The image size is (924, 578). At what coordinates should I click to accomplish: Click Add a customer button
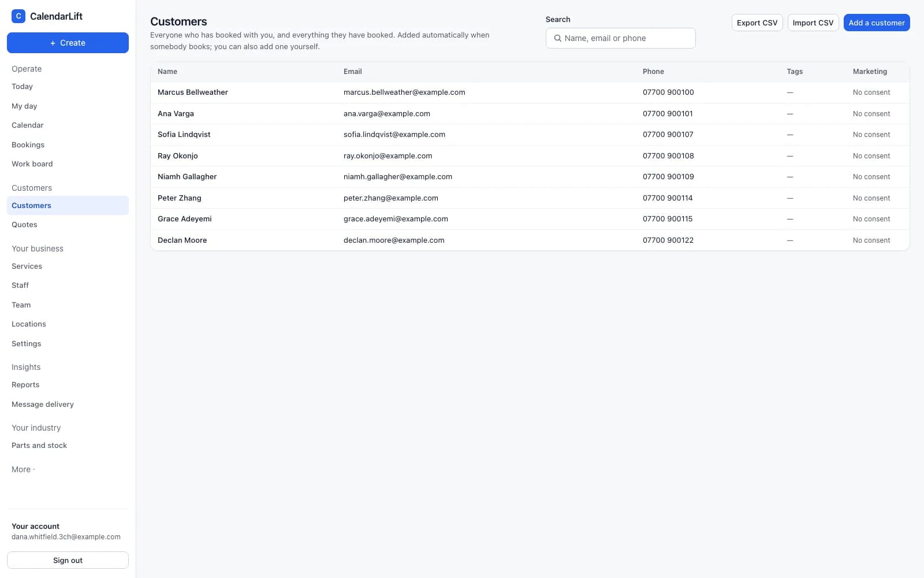click(877, 23)
